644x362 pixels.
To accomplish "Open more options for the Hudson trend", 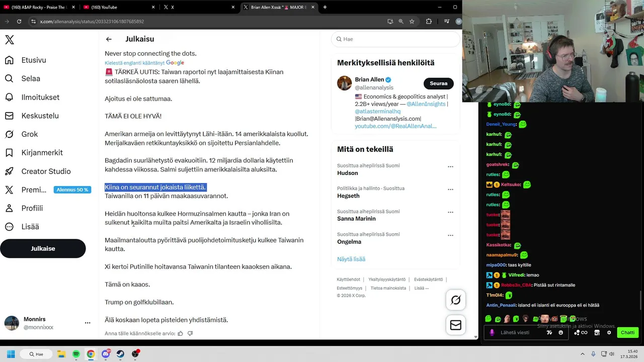I will click(450, 166).
